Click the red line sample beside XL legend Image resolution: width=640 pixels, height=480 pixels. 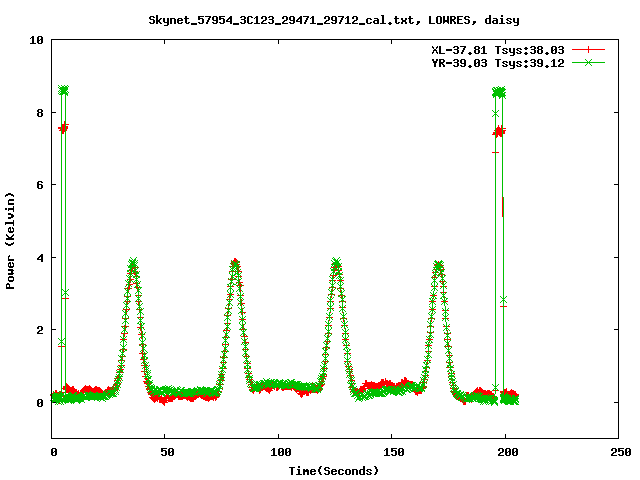click(588, 50)
